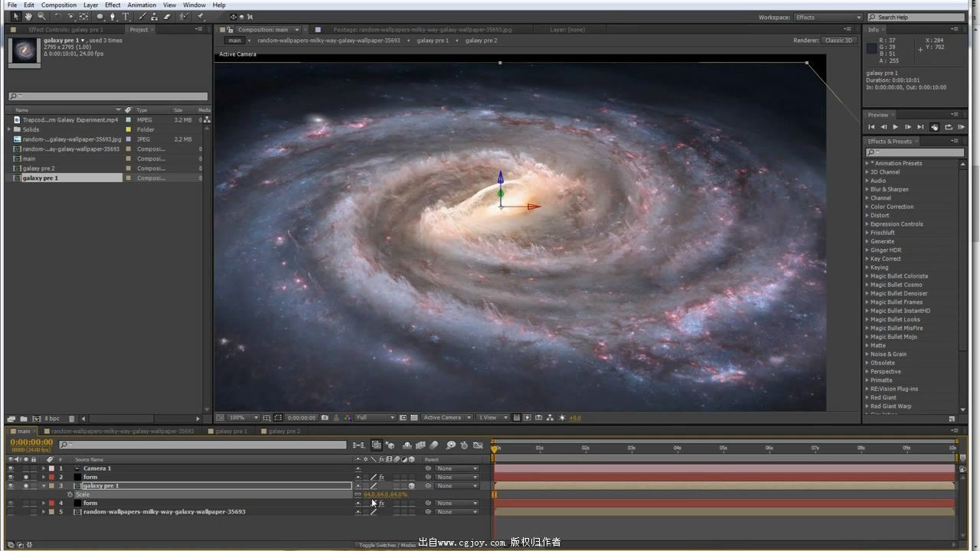Click the Take Snapshot camera icon
The image size is (980, 551).
point(325,418)
